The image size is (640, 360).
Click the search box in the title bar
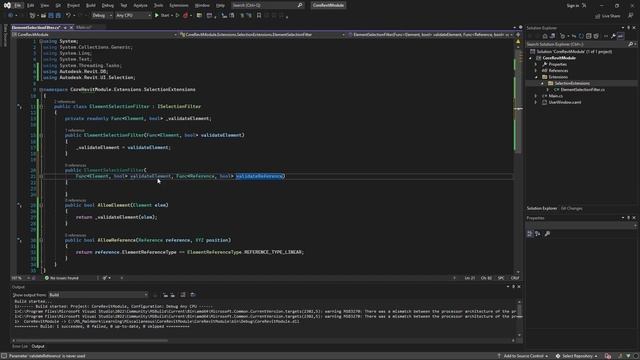(267, 5)
